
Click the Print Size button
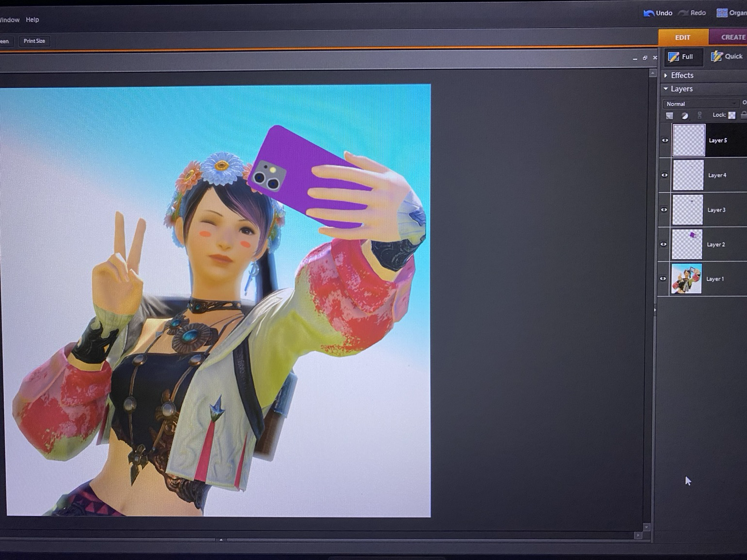(x=34, y=41)
